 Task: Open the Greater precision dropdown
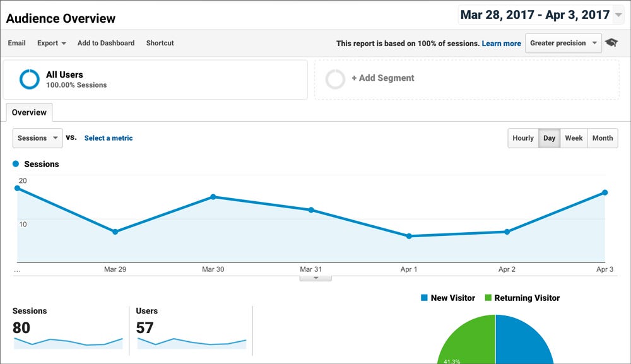pyautogui.click(x=563, y=43)
